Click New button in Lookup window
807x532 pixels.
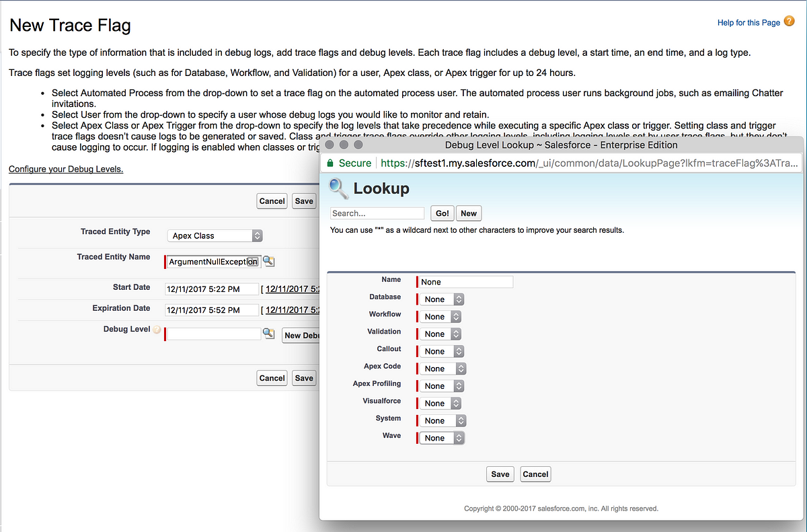point(469,213)
